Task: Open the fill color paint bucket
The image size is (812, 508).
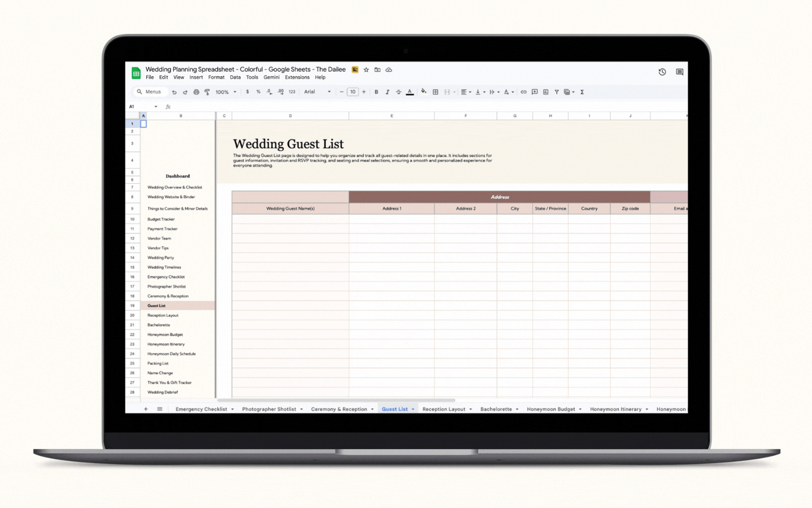Action: tap(423, 92)
